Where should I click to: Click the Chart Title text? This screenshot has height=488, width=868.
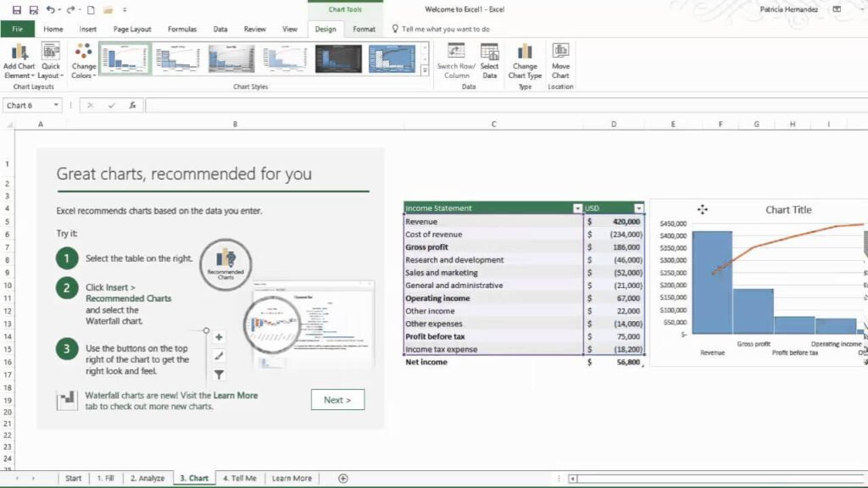pos(788,210)
